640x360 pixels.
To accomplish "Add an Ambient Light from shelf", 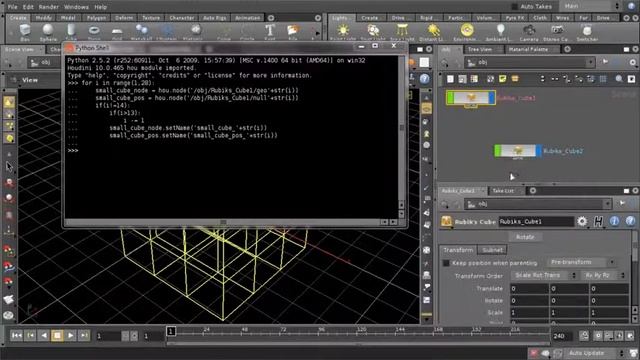I will tap(500, 33).
